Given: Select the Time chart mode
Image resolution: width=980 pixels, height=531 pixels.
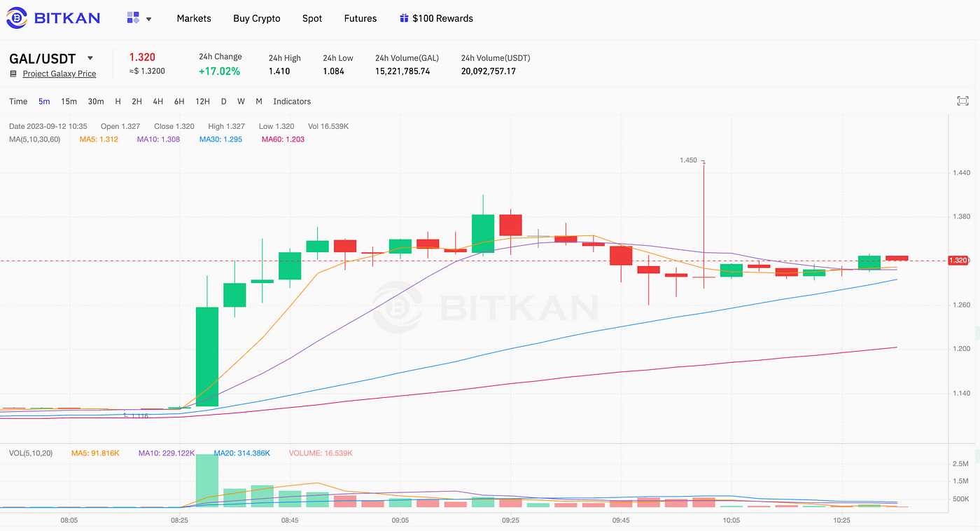Looking at the screenshot, I should coord(18,102).
